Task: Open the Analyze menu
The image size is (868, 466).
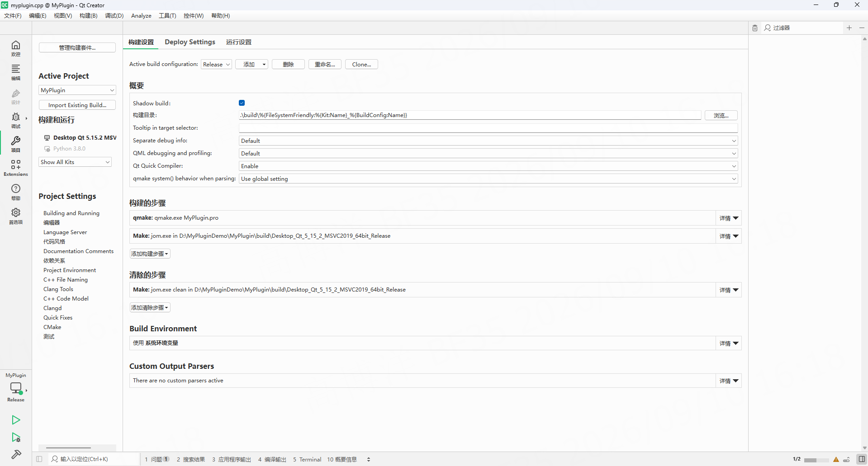Action: pyautogui.click(x=141, y=16)
